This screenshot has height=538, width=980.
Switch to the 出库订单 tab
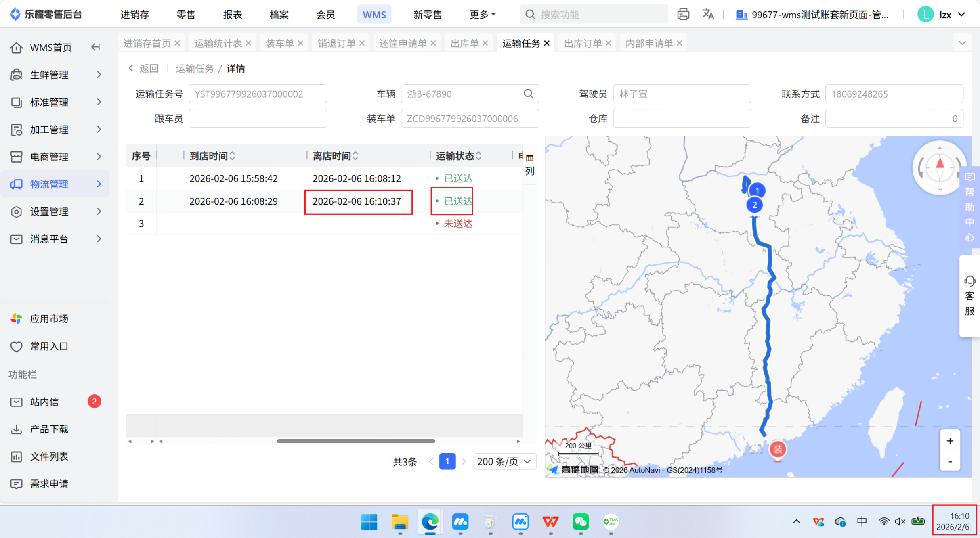(x=583, y=43)
